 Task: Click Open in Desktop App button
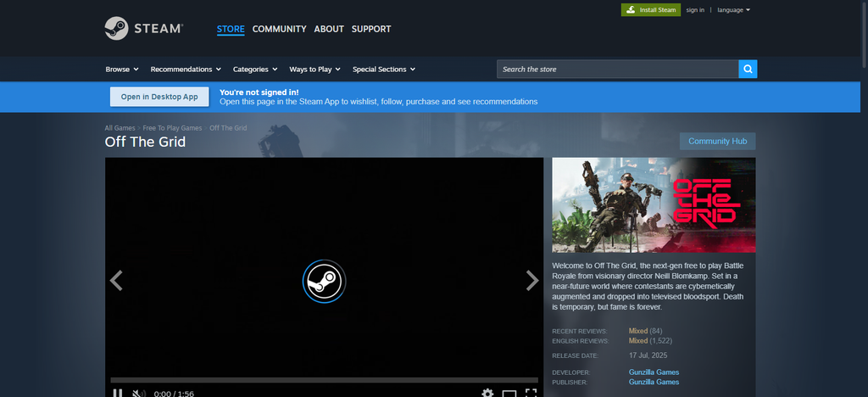[x=159, y=97]
